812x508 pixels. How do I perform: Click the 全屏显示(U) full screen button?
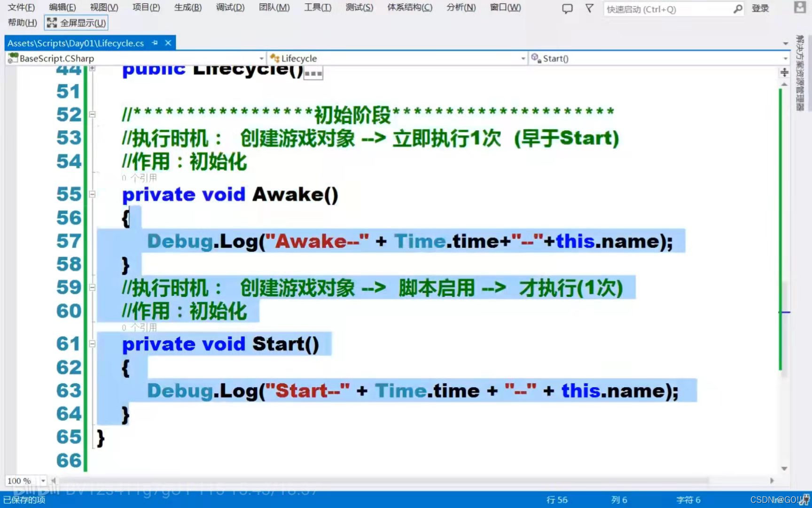click(76, 23)
